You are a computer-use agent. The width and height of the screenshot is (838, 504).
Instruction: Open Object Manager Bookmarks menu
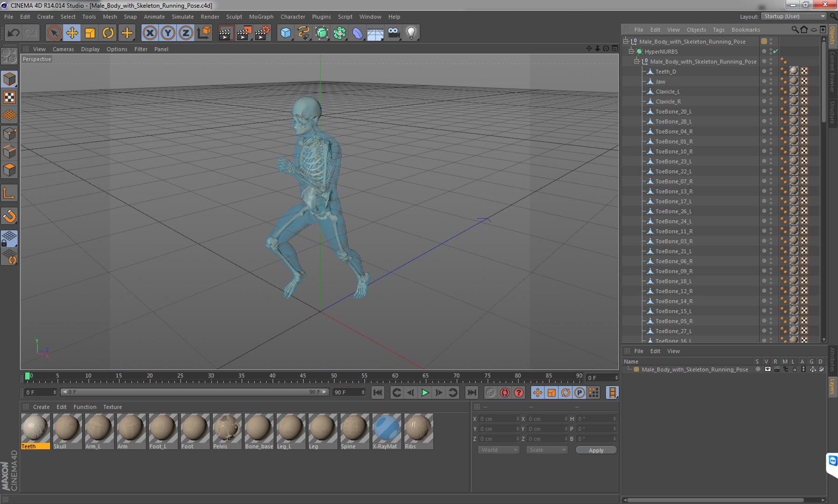coord(746,29)
